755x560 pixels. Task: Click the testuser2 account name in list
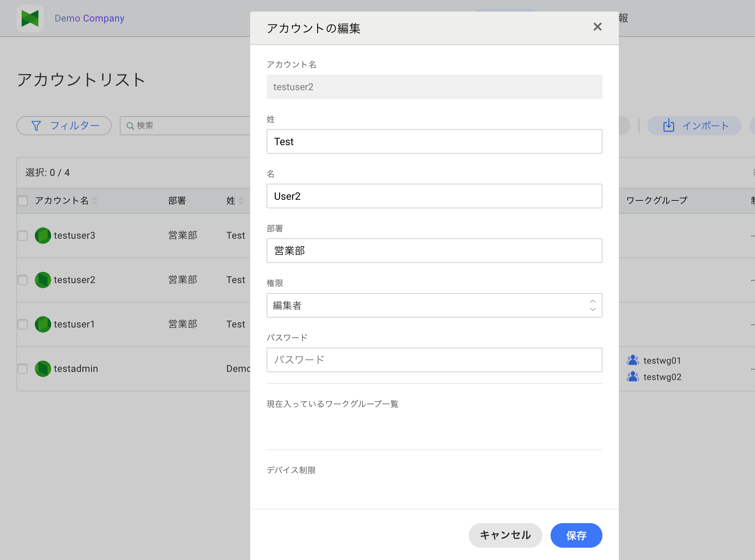pyautogui.click(x=74, y=280)
